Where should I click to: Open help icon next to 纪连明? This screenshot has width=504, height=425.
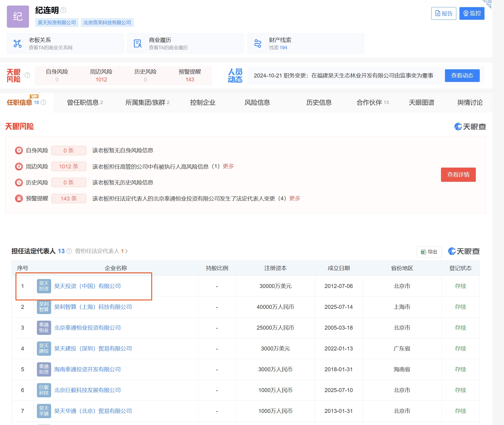(63, 10)
